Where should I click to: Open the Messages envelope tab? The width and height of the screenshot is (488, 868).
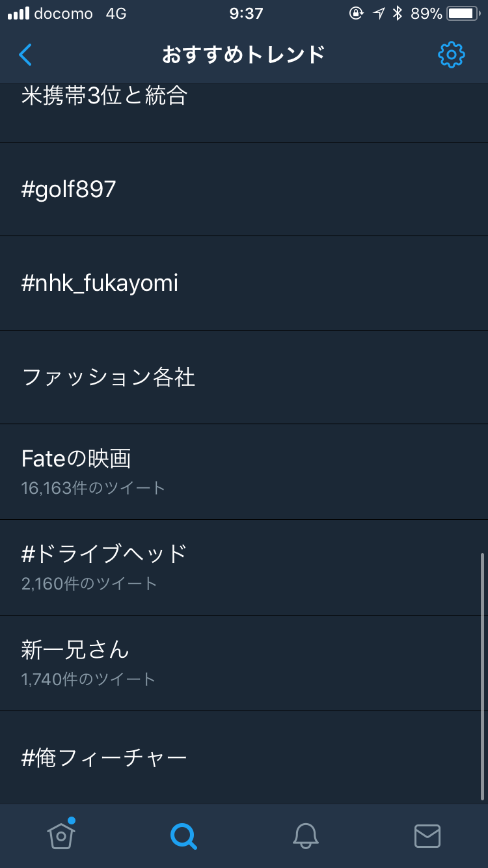click(x=427, y=836)
